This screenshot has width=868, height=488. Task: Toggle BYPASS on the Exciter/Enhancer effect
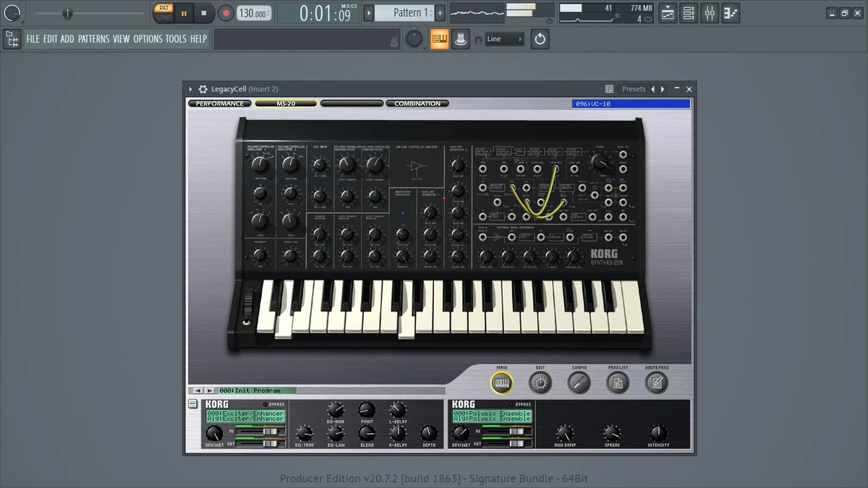274,404
